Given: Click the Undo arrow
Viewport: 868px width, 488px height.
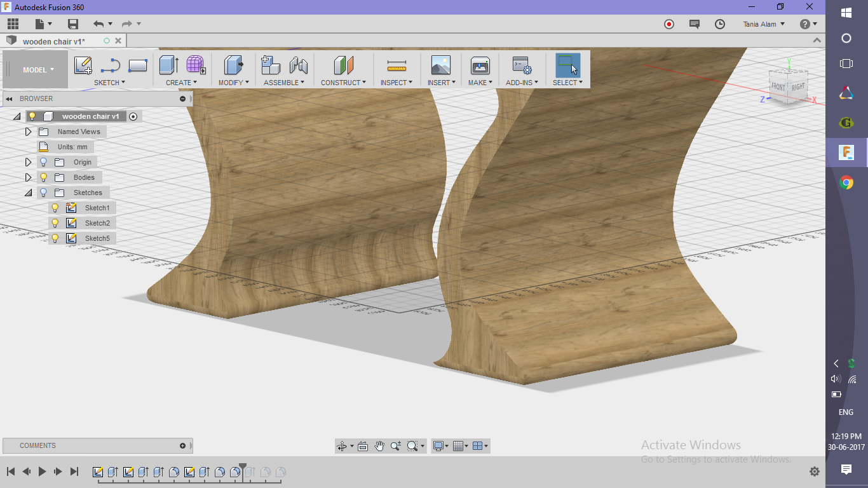Looking at the screenshot, I should click(x=98, y=24).
